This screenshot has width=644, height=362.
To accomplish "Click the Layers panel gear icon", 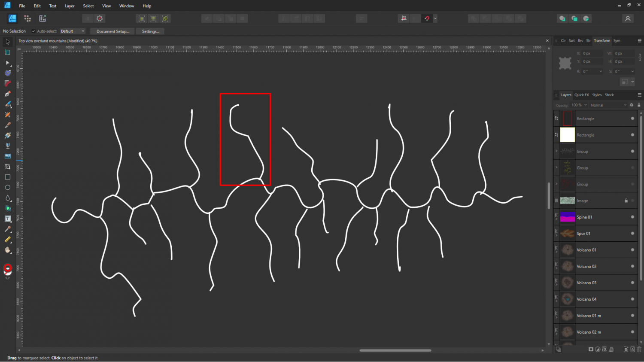I will tap(632, 105).
